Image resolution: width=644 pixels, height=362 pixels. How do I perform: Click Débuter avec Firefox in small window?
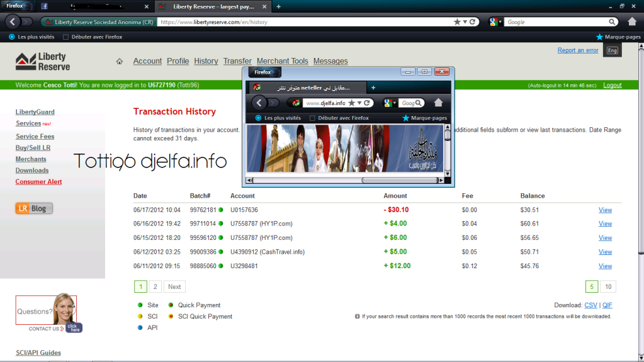click(339, 118)
